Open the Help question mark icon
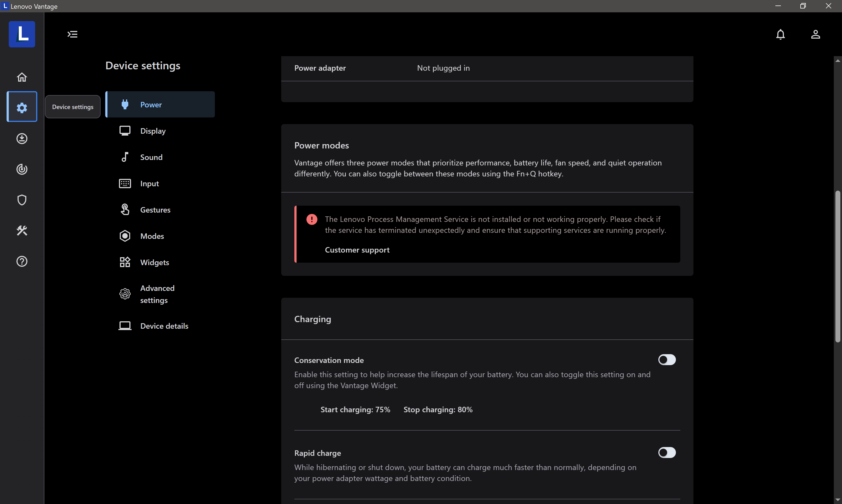Viewport: 842px width, 504px height. pyautogui.click(x=22, y=261)
